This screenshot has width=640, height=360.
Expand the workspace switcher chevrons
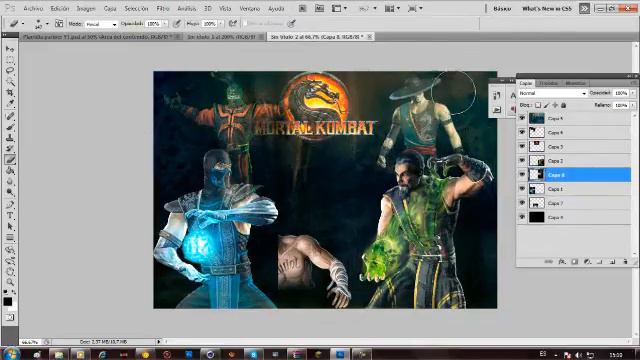[x=584, y=8]
